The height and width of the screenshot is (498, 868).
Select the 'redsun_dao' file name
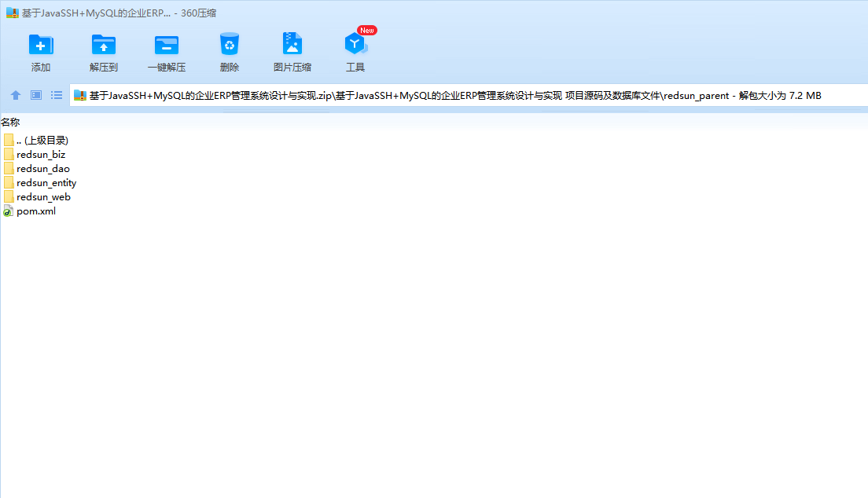click(43, 169)
